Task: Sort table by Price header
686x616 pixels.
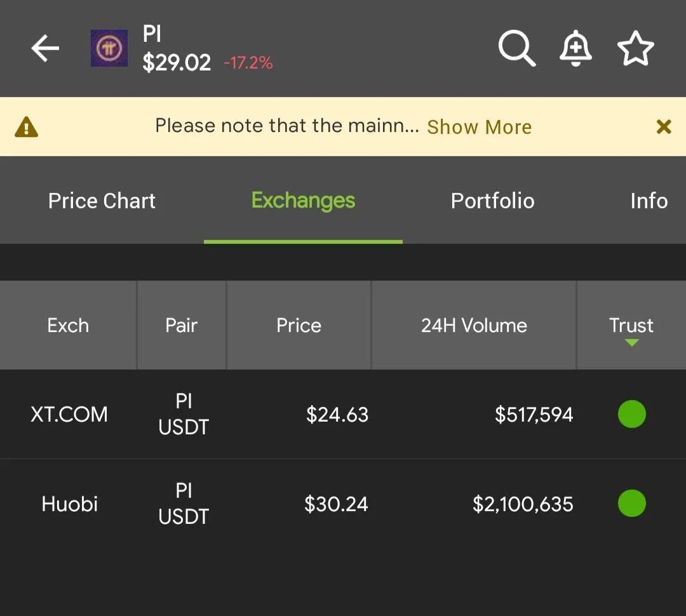Action: 299,325
